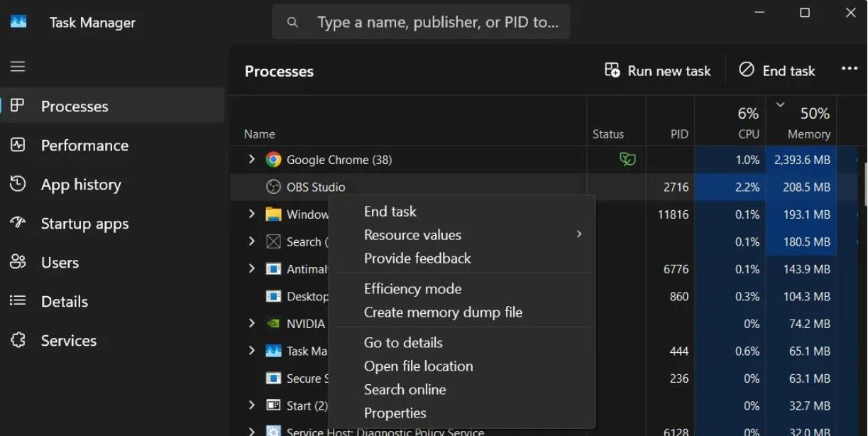Click the End task button
868x436 pixels.
(x=776, y=70)
